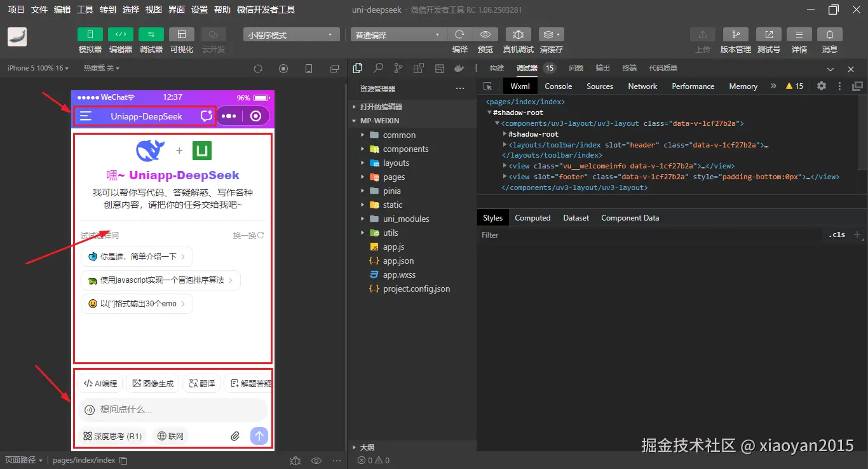868x469 pixels.
Task: Click the 图像生成 quick action button
Action: point(153,383)
